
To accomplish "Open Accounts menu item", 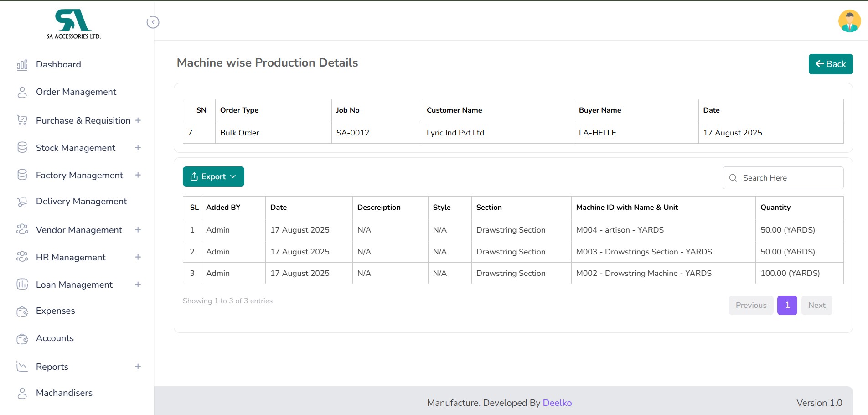I will (x=55, y=338).
